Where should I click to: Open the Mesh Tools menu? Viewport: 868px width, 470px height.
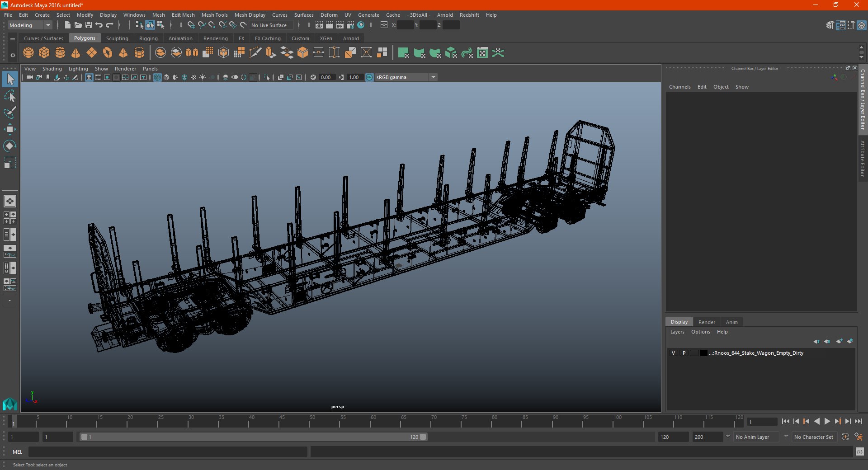[214, 15]
